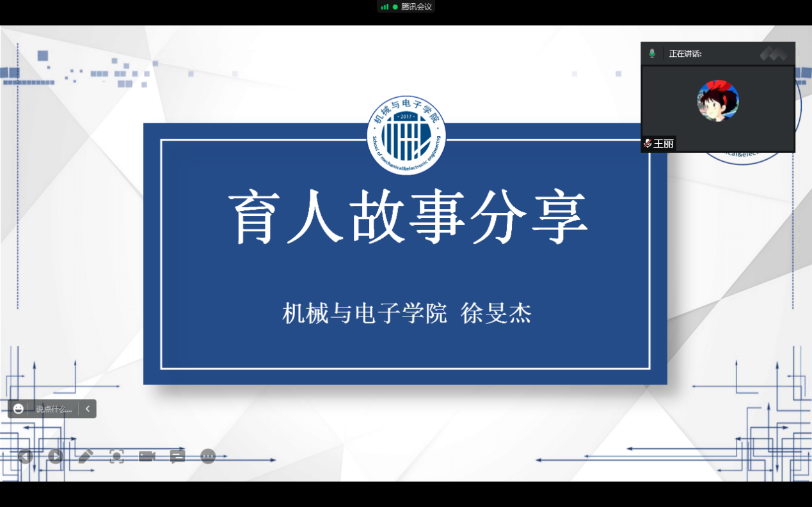This screenshot has width=812, height=507.
Task: Click the green signal strength bars
Action: pos(385,7)
